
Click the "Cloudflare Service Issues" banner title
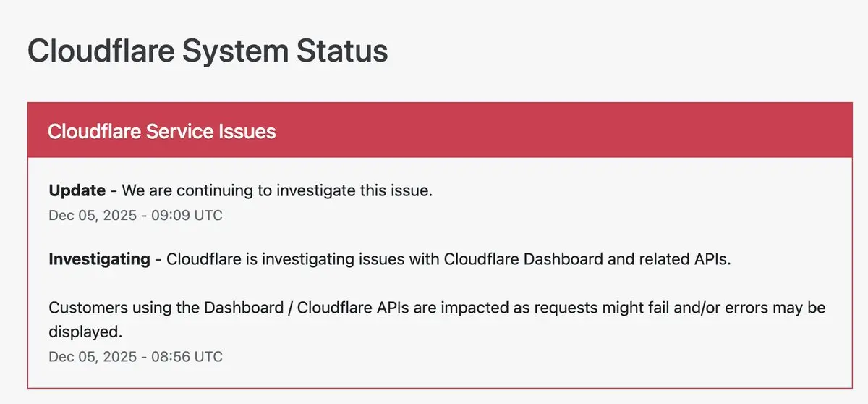point(161,131)
